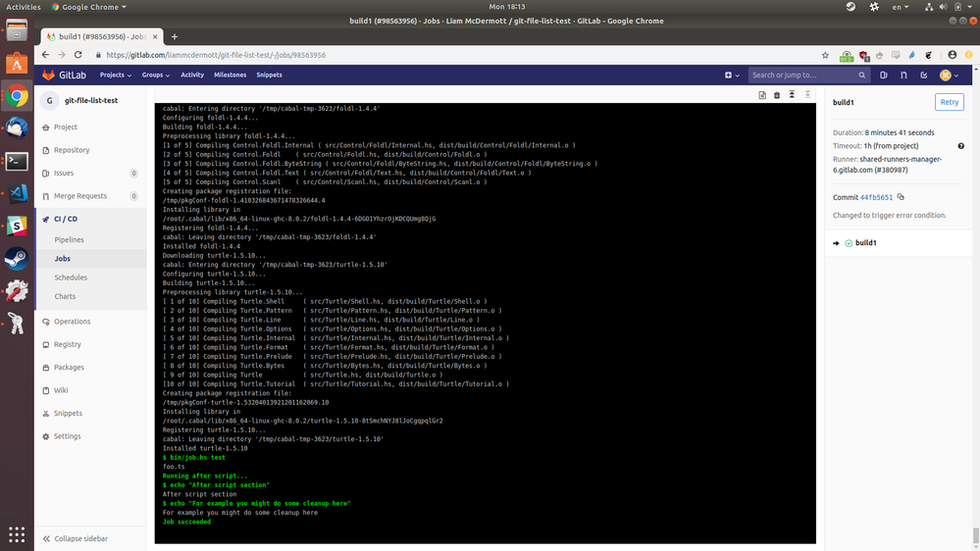Viewport: 980px width, 551px height.
Task: Click the timeout help question icon
Action: tap(960, 146)
